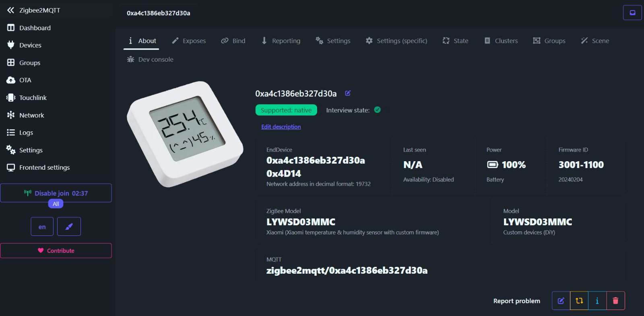Click the Edit description link
644x316 pixels.
[x=281, y=127]
